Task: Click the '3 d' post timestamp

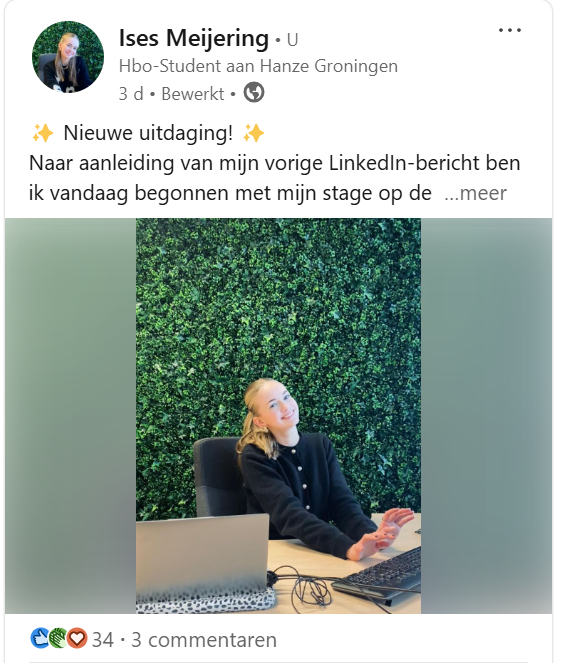Action: [131, 93]
